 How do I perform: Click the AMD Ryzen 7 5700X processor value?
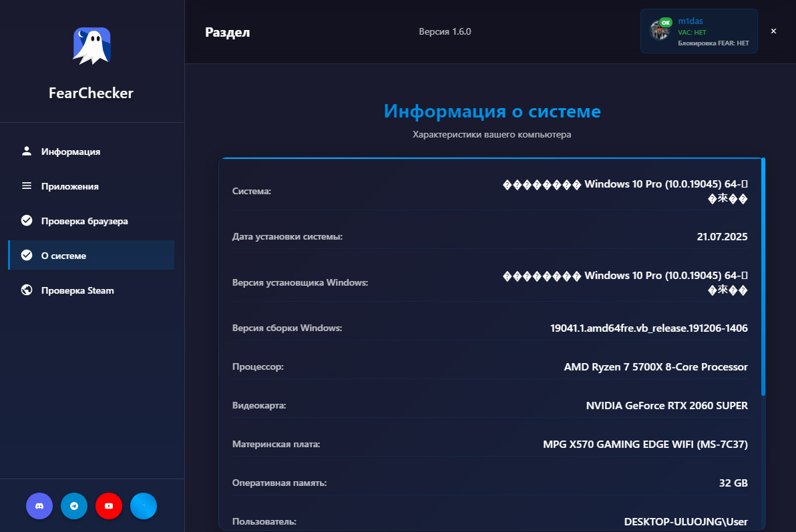pyautogui.click(x=655, y=367)
